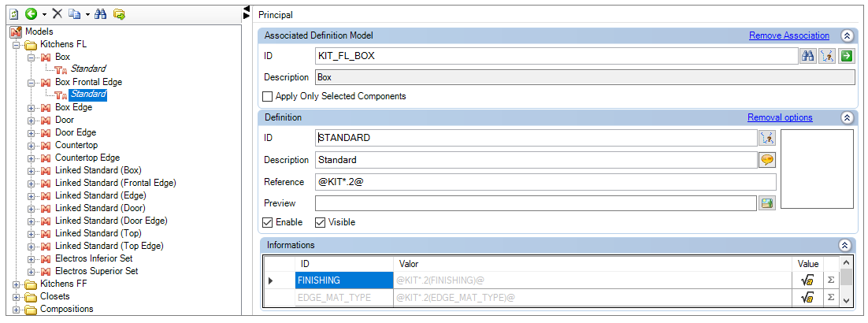Click the folder with green arrow icon
The width and height of the screenshot is (868, 323).
click(119, 14)
